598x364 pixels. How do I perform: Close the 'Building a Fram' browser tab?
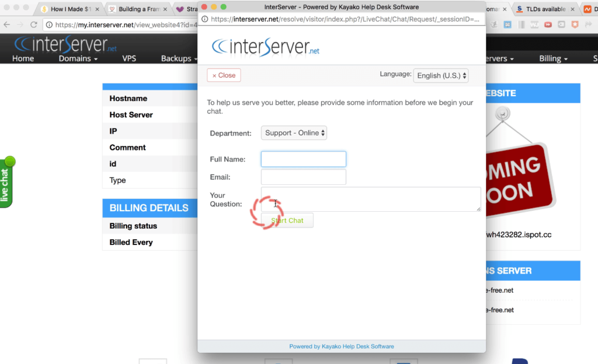[x=165, y=9]
